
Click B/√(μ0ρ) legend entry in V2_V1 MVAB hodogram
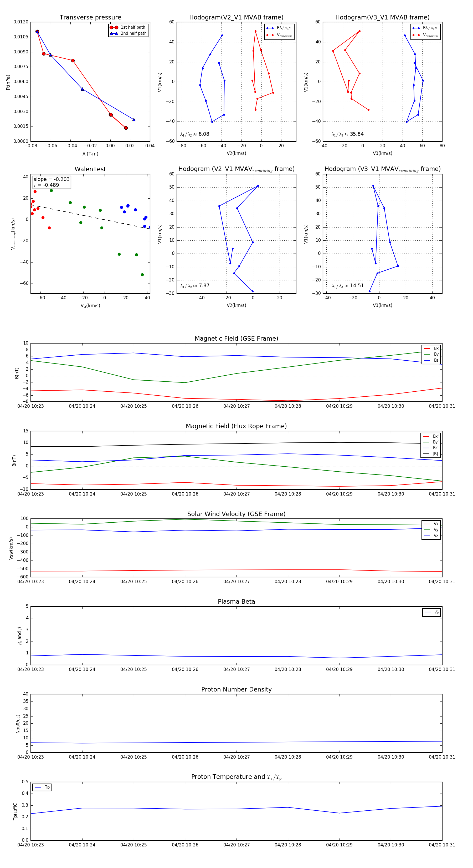(x=279, y=28)
